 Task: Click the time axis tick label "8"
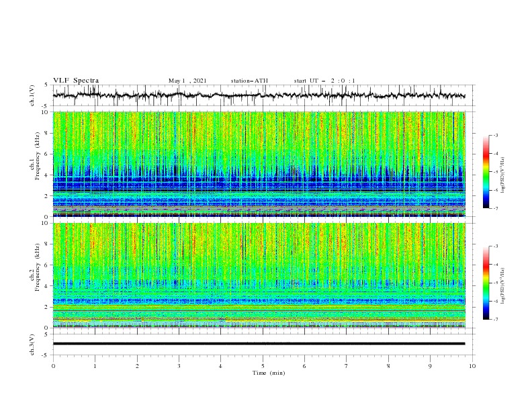coord(388,366)
